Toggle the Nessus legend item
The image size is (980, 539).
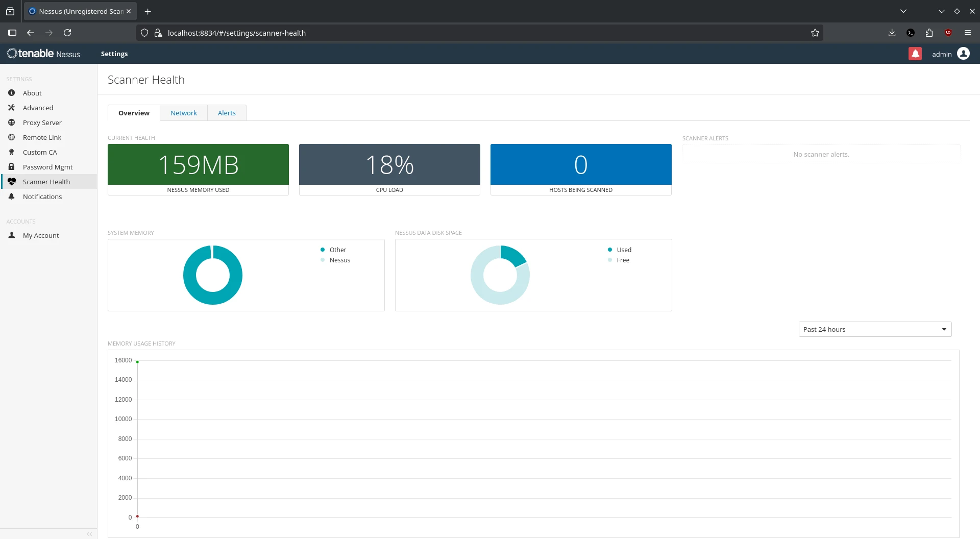[335, 260]
